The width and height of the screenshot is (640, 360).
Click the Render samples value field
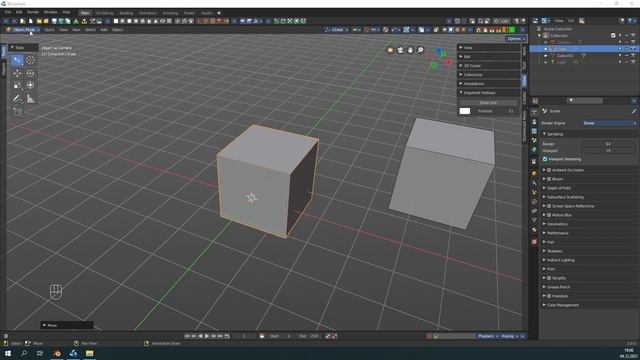point(608,144)
